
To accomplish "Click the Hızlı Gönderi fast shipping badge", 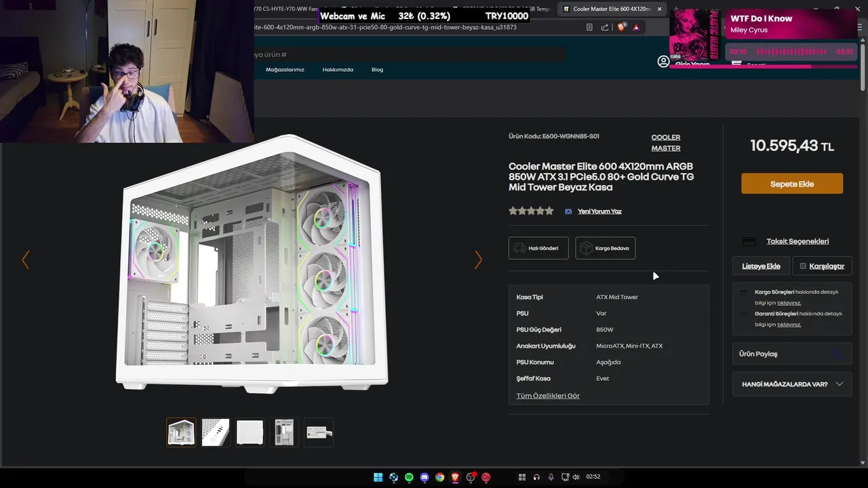I will click(x=538, y=248).
